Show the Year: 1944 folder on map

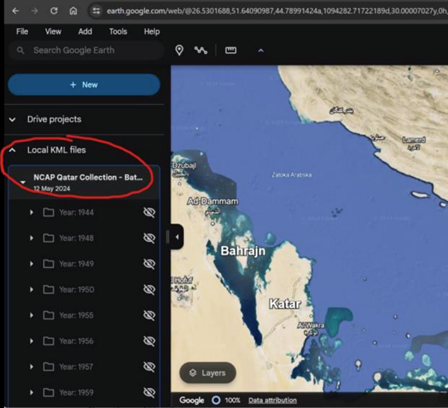[x=149, y=212]
